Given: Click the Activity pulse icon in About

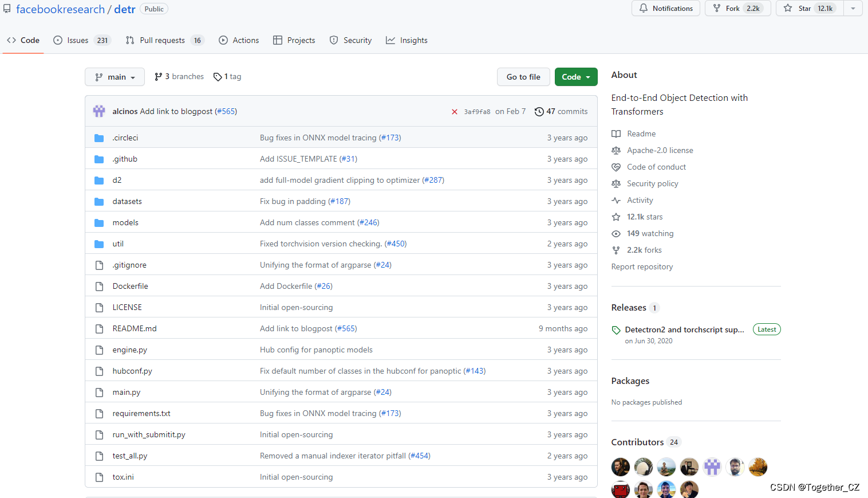Looking at the screenshot, I should click(616, 200).
